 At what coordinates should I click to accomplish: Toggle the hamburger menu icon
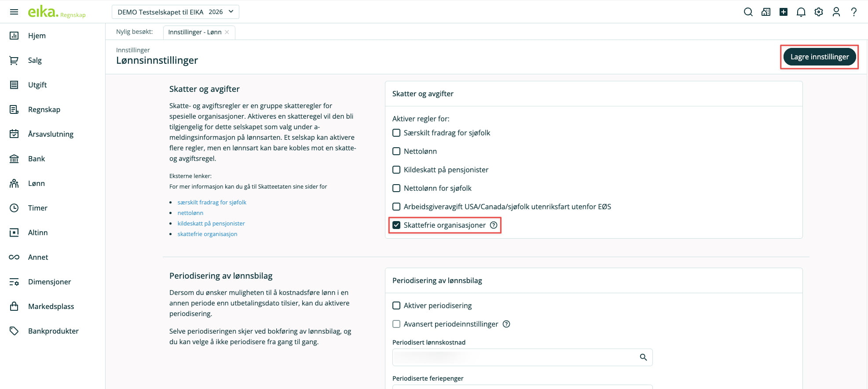point(14,12)
